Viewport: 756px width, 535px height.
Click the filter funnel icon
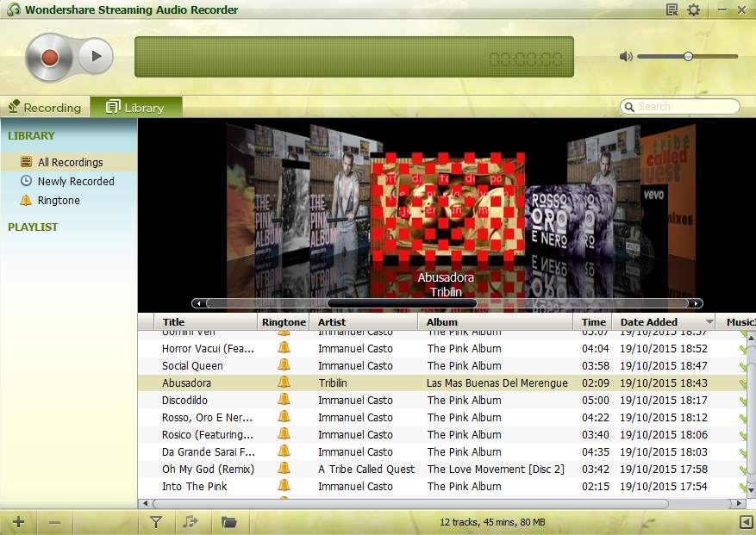point(156,522)
